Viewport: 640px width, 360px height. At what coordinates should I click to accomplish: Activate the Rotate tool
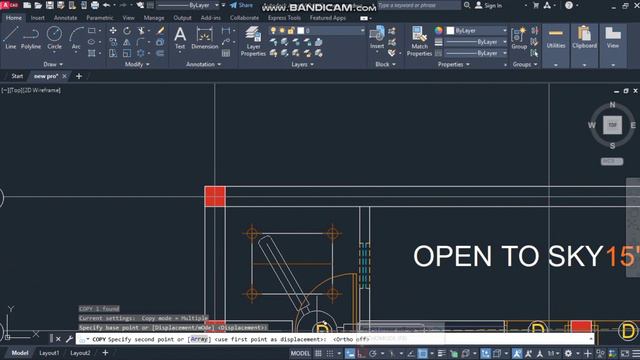point(127,31)
